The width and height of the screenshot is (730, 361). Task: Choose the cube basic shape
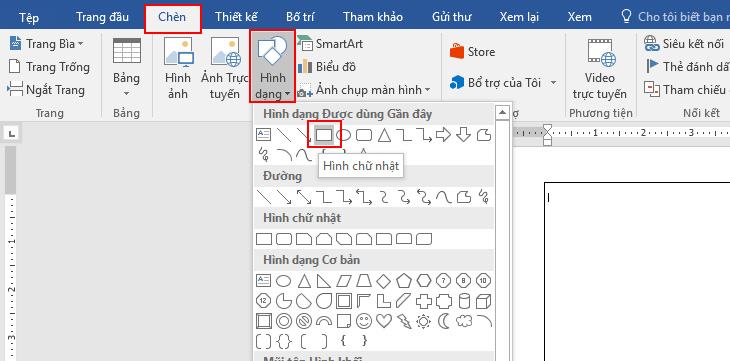(x=484, y=301)
